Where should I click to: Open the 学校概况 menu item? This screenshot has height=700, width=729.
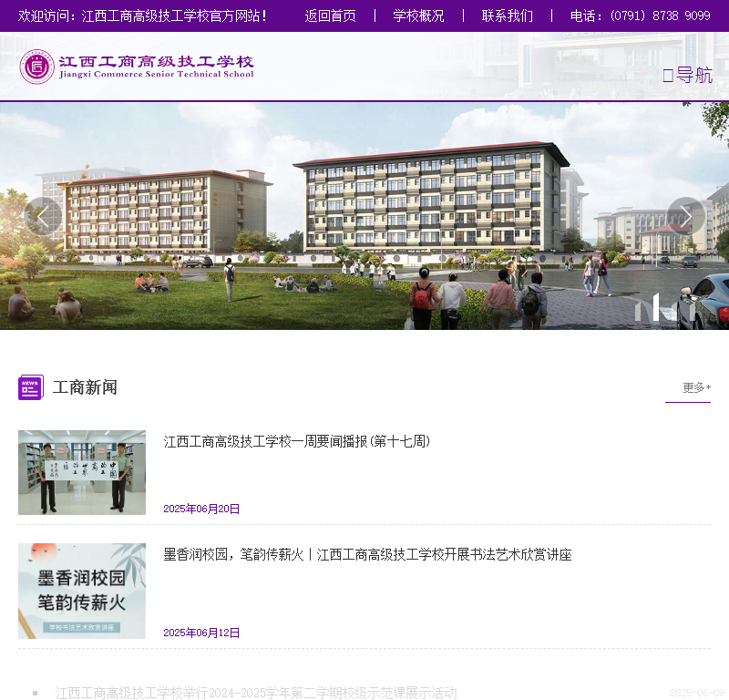pos(417,15)
